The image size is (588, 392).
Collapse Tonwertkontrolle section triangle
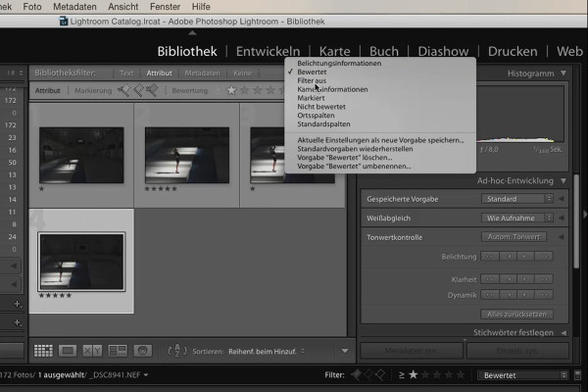(562, 237)
